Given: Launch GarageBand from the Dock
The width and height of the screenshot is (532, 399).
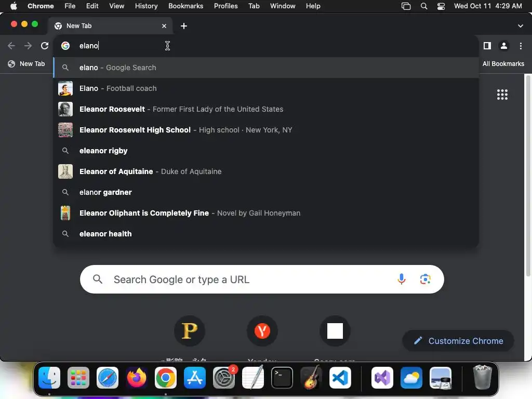Looking at the screenshot, I should pyautogui.click(x=311, y=378).
